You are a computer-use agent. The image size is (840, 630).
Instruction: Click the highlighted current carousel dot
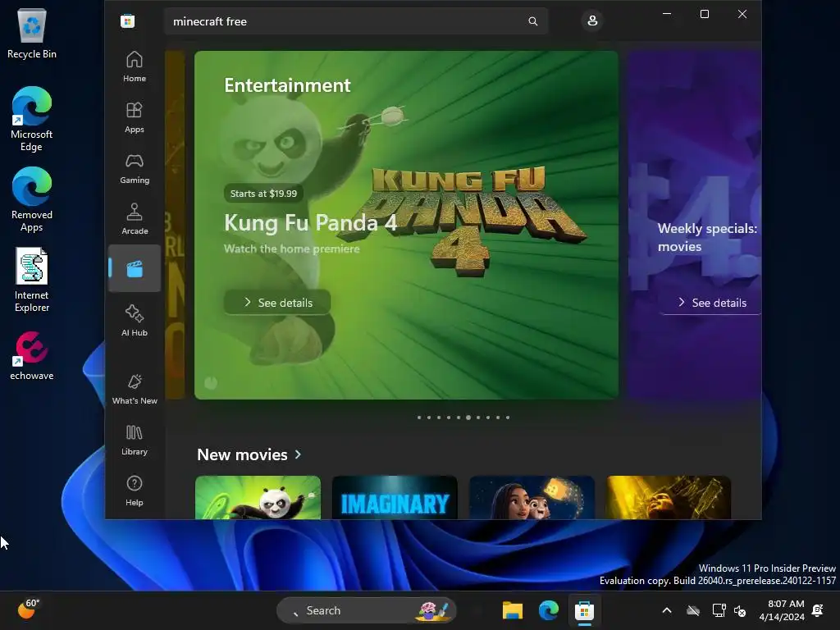[x=468, y=418]
